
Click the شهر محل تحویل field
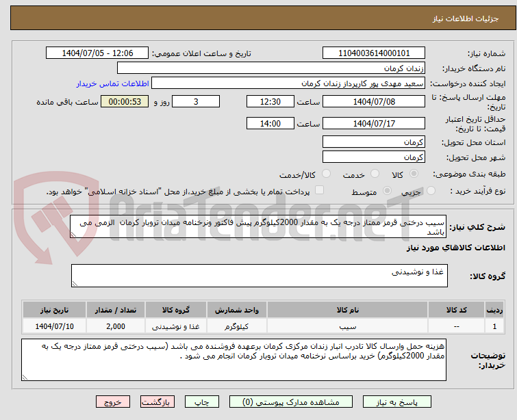click(374, 157)
